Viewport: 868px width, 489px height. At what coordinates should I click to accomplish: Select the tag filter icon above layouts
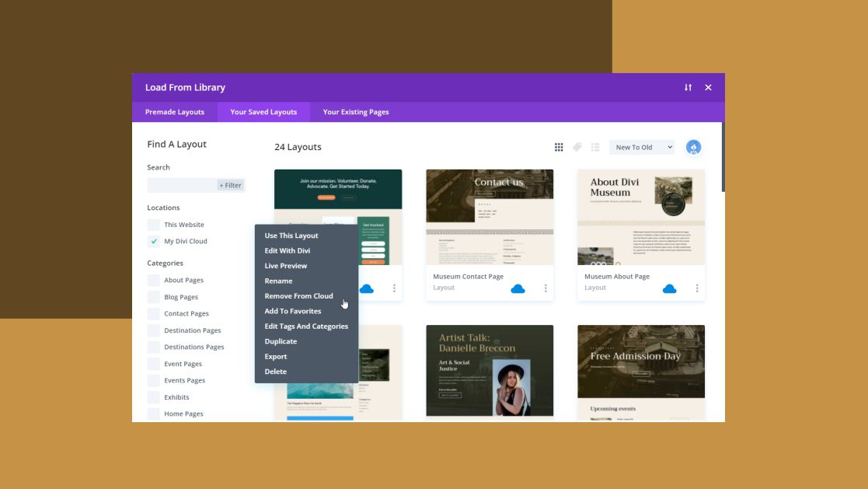tap(577, 146)
